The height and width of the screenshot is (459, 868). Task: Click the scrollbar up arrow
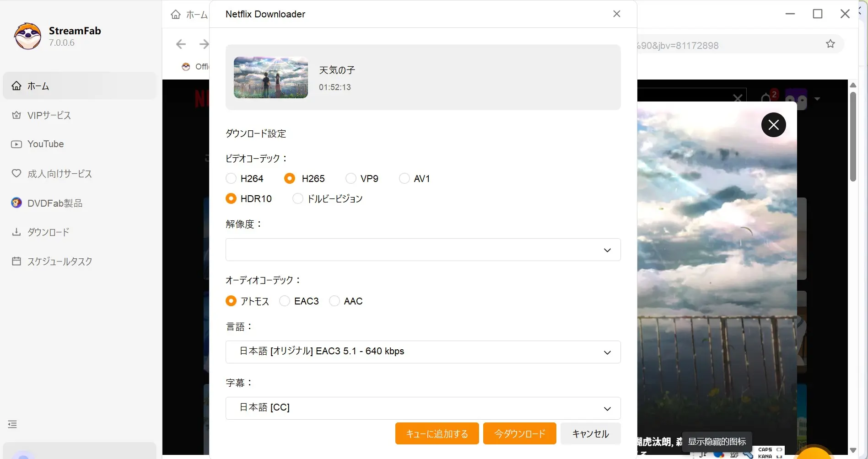853,85
